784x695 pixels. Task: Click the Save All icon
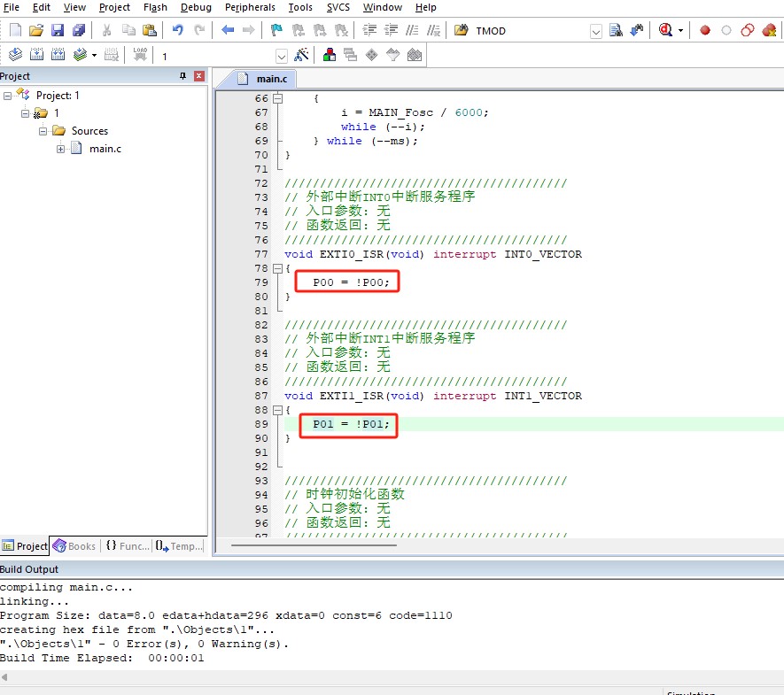tap(79, 30)
